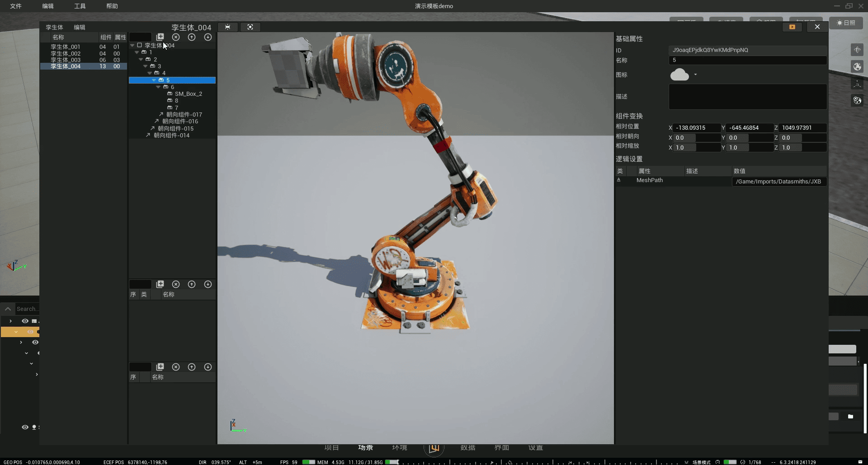This screenshot has width=868, height=465.
Task: Click the add component icon above the hierarchy tree
Action: point(160,37)
